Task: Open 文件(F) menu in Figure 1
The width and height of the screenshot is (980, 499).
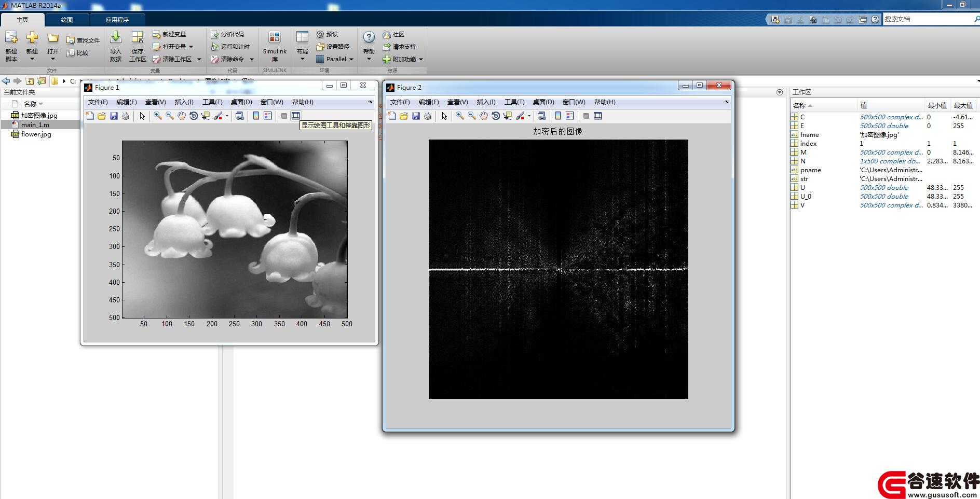Action: click(x=98, y=102)
